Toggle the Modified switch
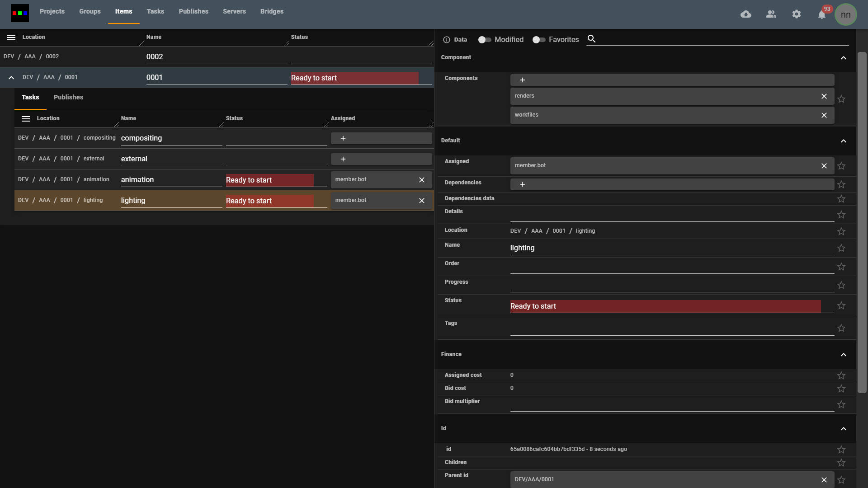 click(485, 40)
